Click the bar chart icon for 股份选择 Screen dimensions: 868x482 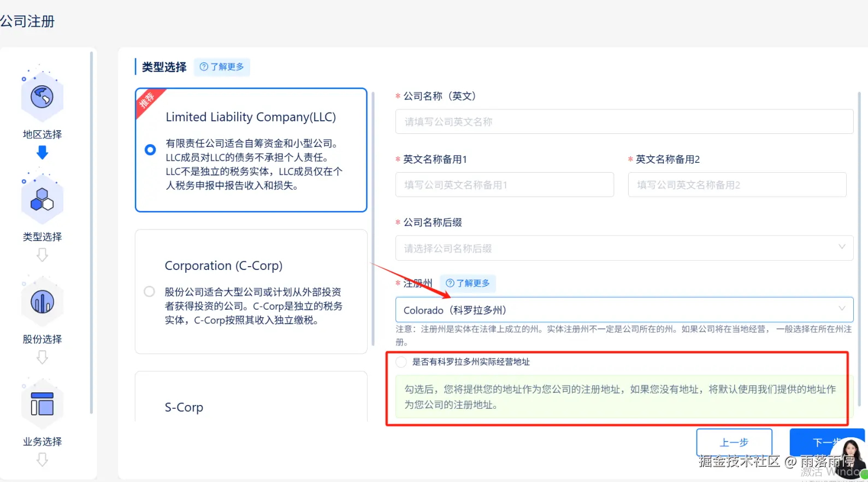coord(42,302)
